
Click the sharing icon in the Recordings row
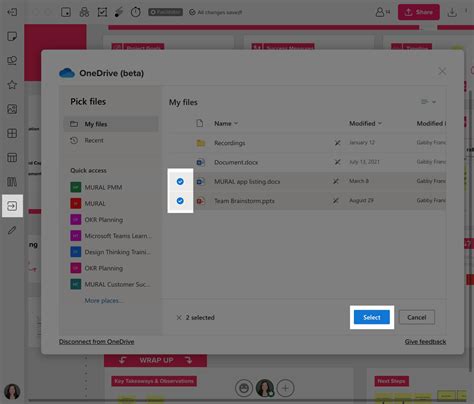(337, 143)
